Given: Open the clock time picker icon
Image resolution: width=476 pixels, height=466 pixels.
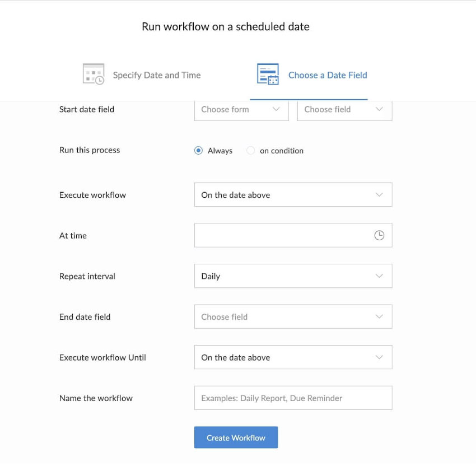Looking at the screenshot, I should (379, 235).
